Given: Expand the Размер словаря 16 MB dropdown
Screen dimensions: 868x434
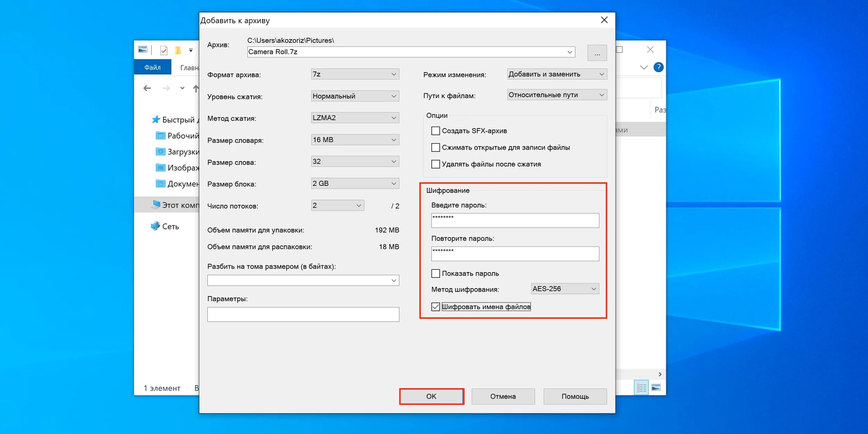Looking at the screenshot, I should click(x=355, y=140).
